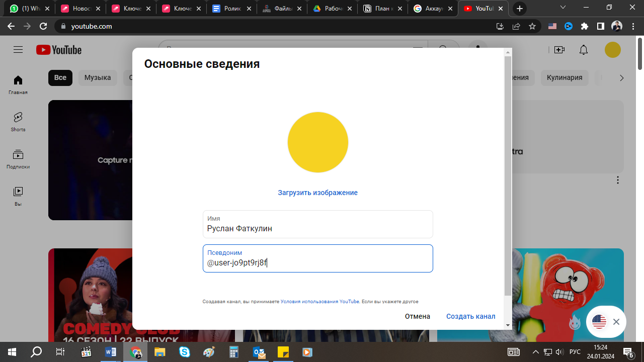The width and height of the screenshot is (644, 362).
Task: Open the YouTube hamburger guide menu
Action: [18, 50]
